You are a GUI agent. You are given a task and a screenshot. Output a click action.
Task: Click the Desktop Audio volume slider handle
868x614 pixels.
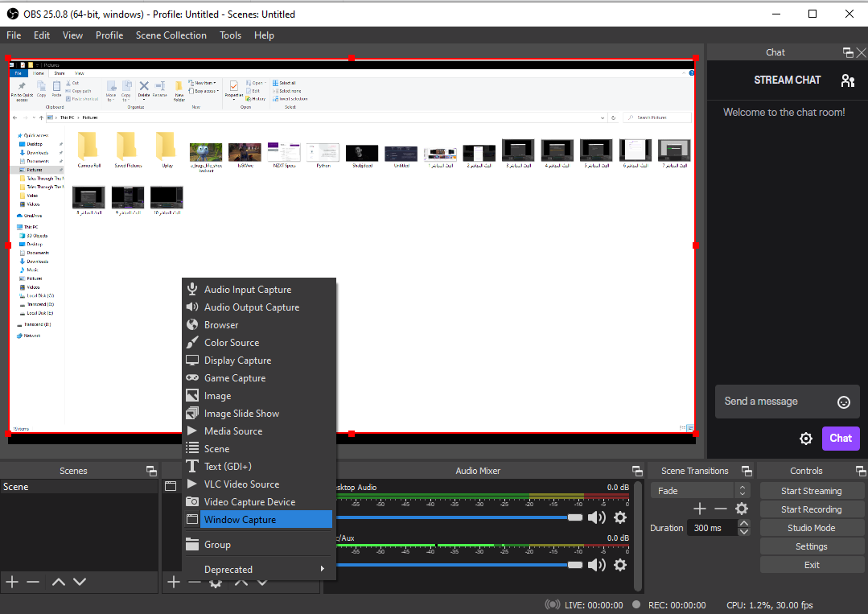[574, 517]
